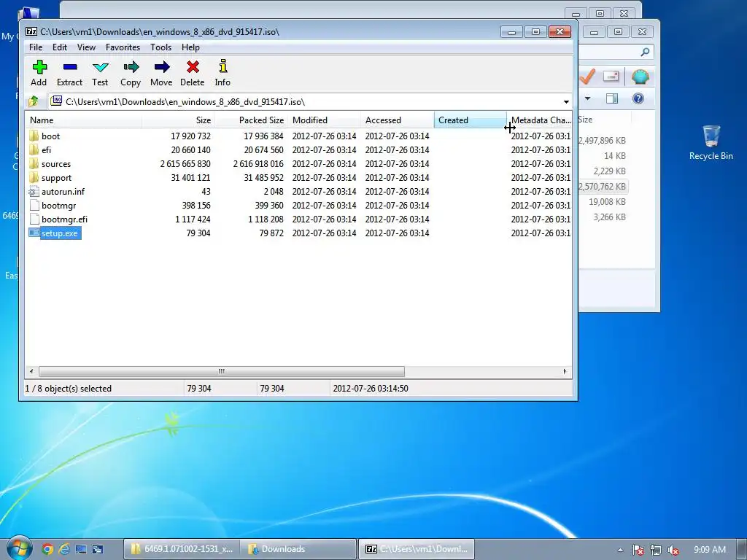The width and height of the screenshot is (747, 560).
Task: Click the Copy toolbar icon
Action: 131,67
